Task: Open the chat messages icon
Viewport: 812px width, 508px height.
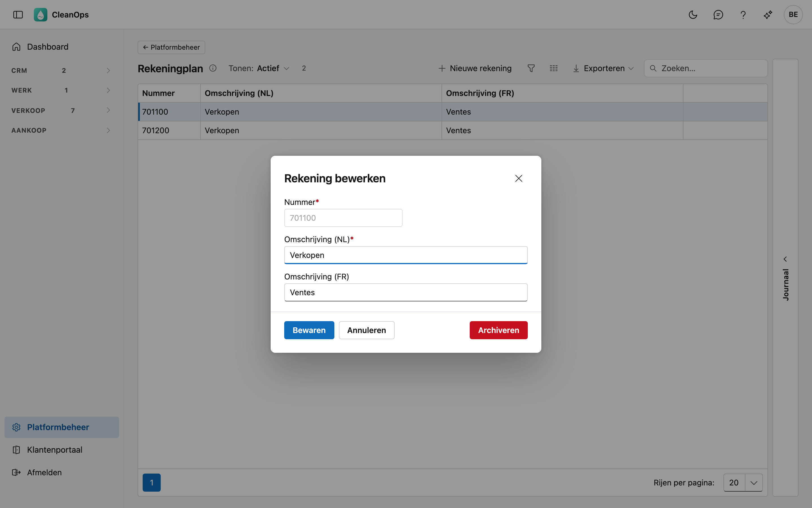Action: point(718,14)
